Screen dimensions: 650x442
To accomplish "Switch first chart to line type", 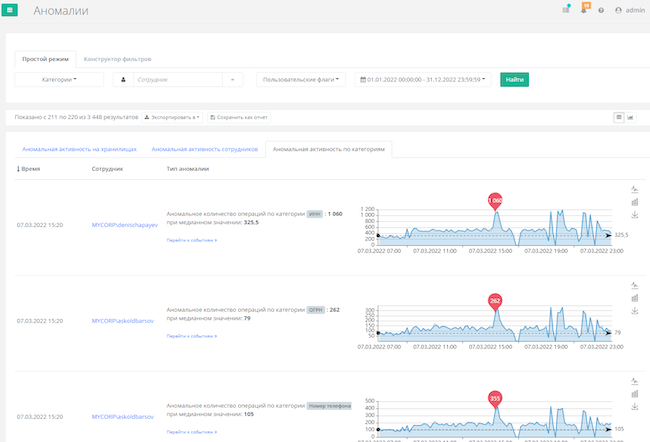I will (x=635, y=189).
